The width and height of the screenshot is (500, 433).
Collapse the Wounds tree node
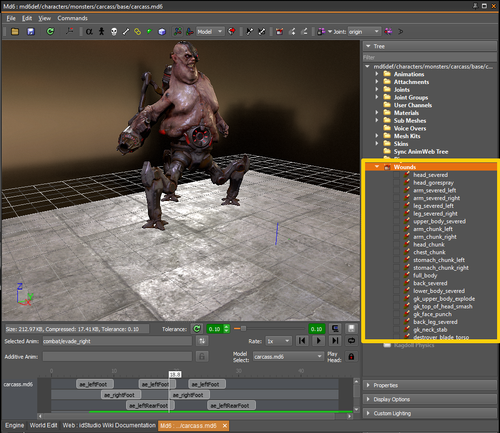377,167
